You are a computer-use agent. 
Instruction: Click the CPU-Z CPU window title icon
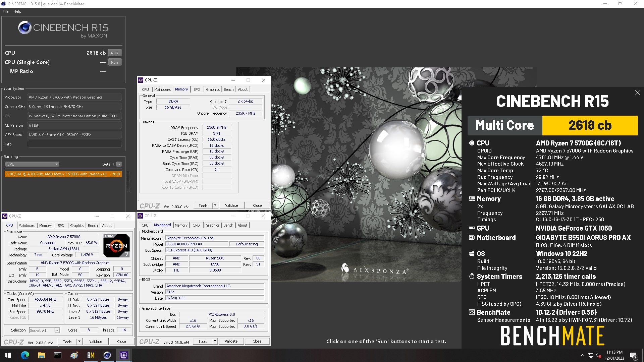5,216
